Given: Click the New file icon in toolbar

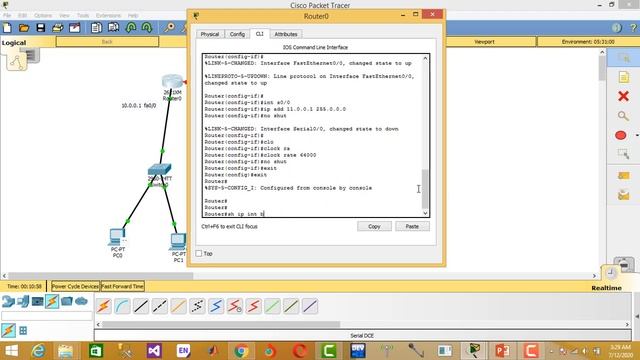Looking at the screenshot, I should pos(7,28).
